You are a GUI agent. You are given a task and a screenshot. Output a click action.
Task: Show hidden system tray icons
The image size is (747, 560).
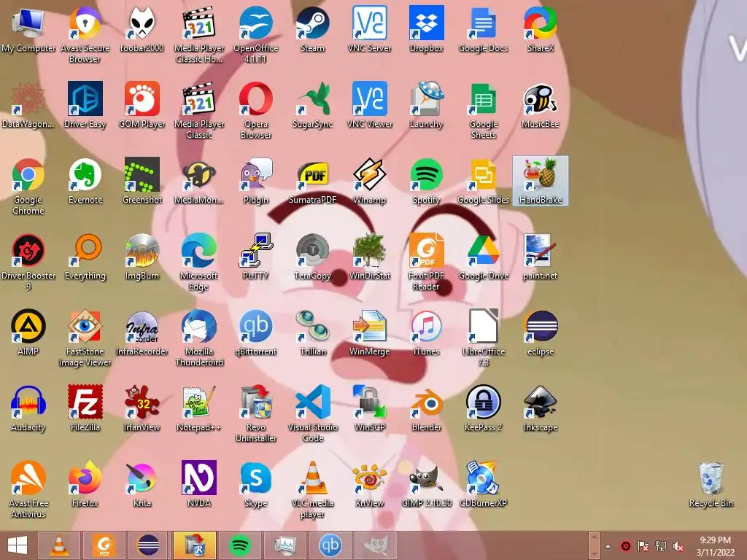point(608,546)
